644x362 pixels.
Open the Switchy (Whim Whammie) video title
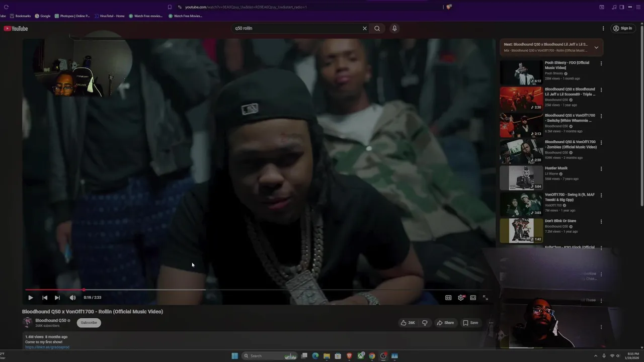[x=570, y=118]
